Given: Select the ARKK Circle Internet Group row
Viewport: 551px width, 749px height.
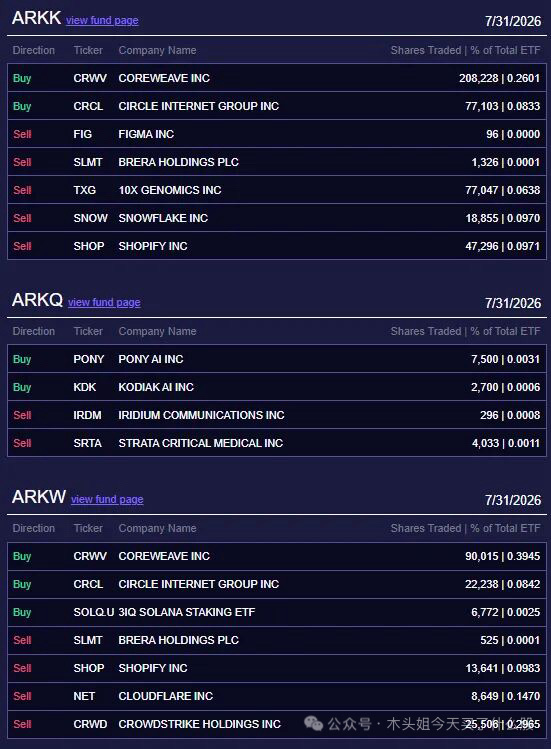Looking at the screenshot, I should [277, 106].
